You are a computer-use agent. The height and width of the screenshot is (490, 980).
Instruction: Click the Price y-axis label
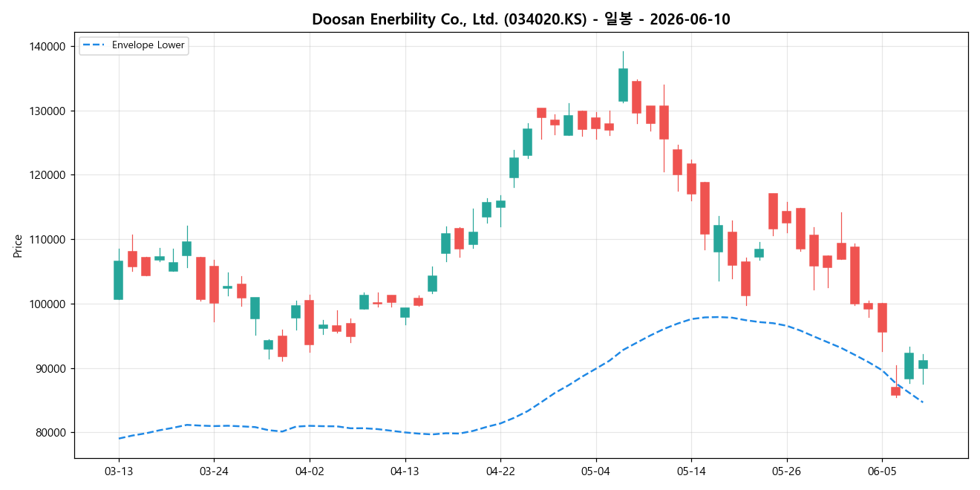click(x=18, y=246)
